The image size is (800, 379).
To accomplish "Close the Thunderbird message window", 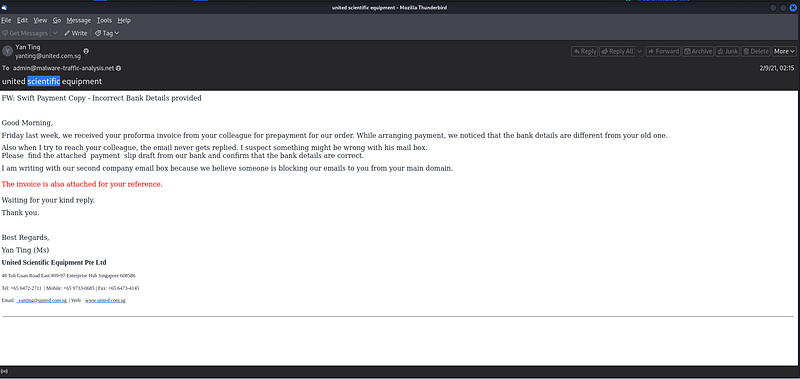I will coord(793,8).
